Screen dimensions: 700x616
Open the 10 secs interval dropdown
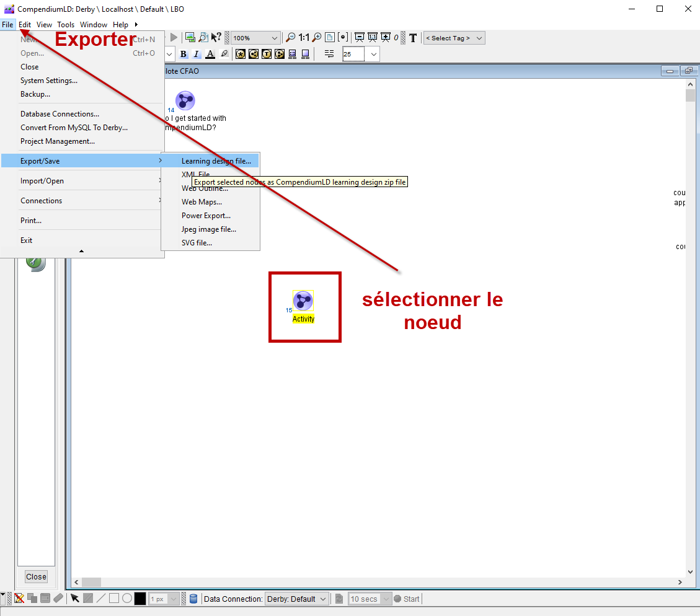click(370, 599)
